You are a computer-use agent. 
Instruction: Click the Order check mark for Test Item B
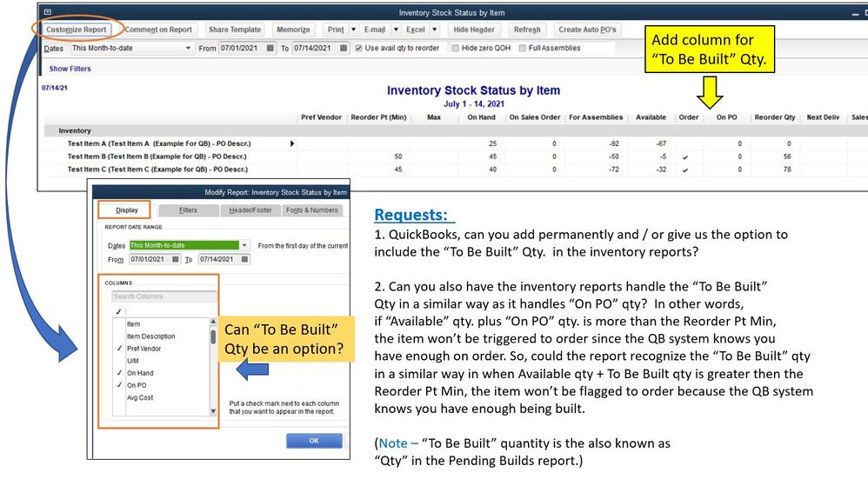[685, 157]
